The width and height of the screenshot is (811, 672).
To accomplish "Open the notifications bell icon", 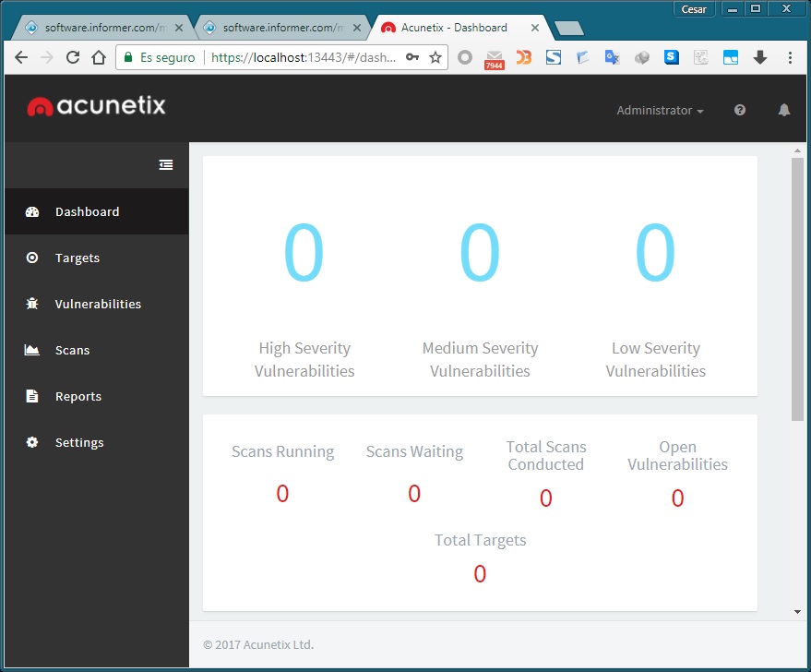I will (x=783, y=110).
